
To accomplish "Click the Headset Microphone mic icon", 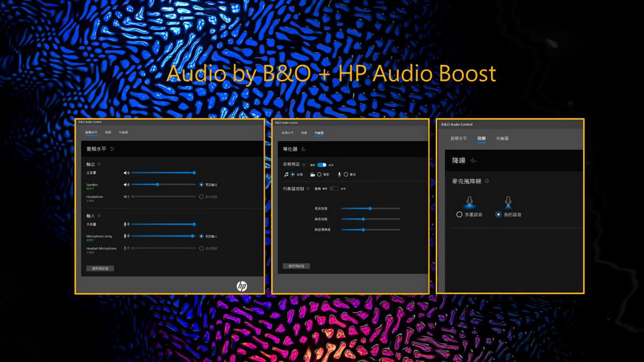I will pos(127,248).
